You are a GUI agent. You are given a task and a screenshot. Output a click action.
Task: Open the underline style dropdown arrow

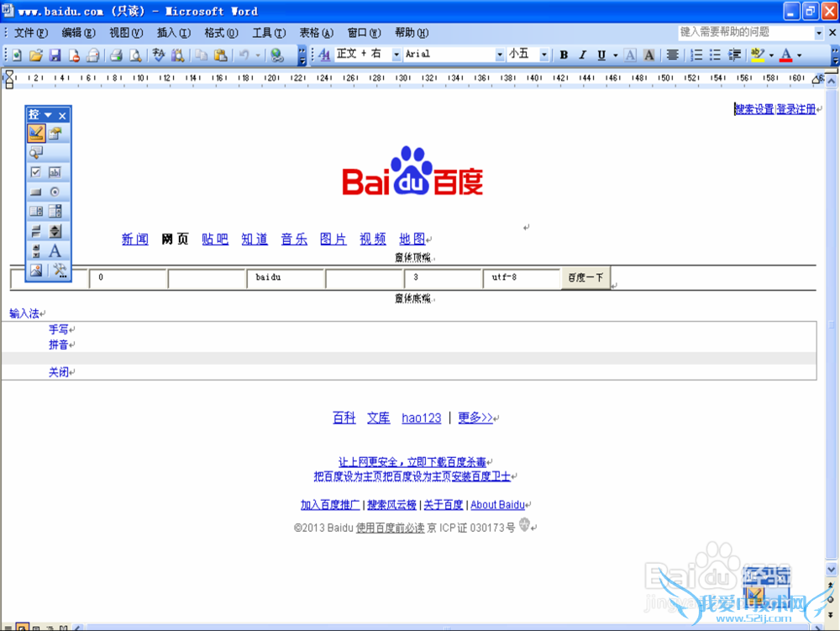pos(615,55)
